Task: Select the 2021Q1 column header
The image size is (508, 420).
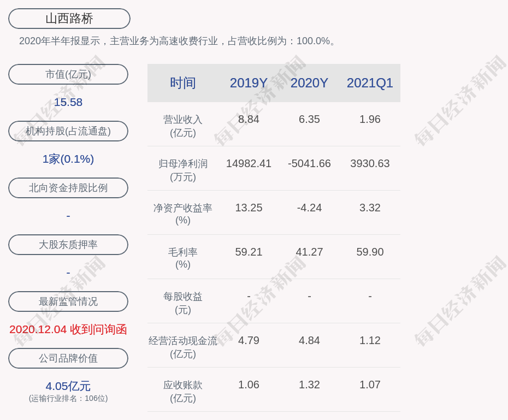Action: 370,83
